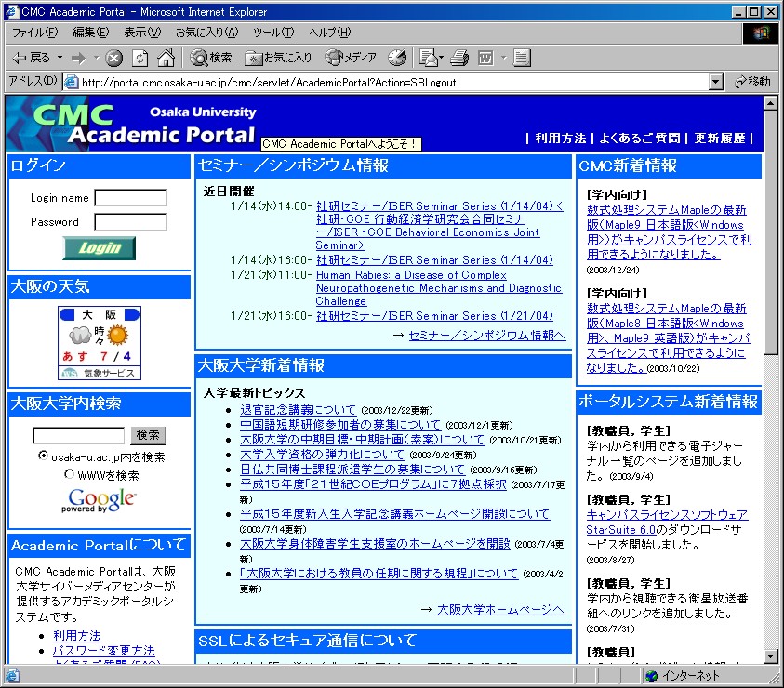
Task: Open the 更新履歴 header link
Action: pyautogui.click(x=720, y=138)
